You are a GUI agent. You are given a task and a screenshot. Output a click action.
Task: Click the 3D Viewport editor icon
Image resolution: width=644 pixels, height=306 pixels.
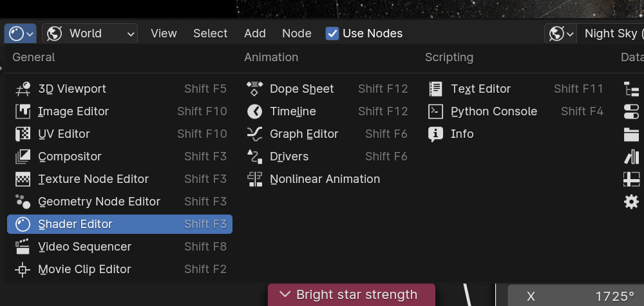click(x=23, y=89)
